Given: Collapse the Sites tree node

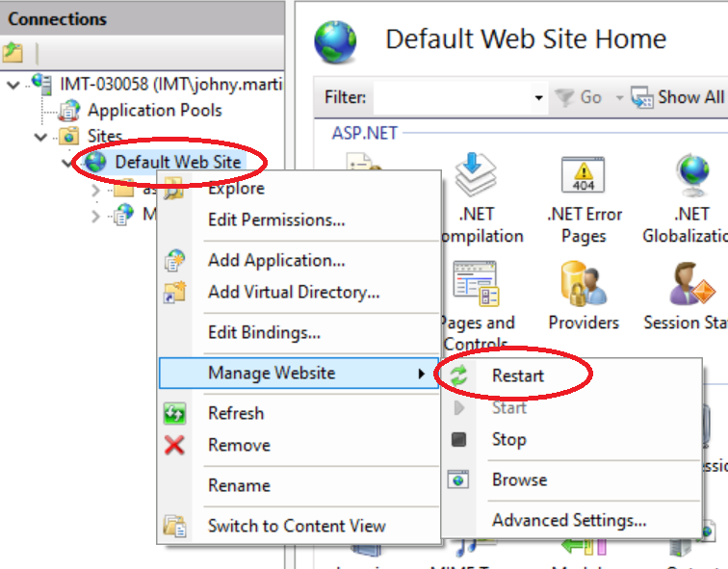Looking at the screenshot, I should click(41, 137).
